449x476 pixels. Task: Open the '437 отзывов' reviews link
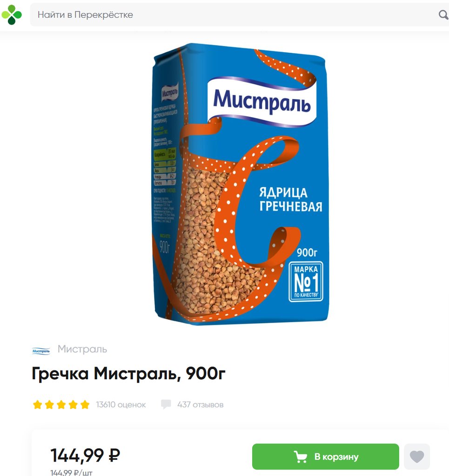coord(201,405)
